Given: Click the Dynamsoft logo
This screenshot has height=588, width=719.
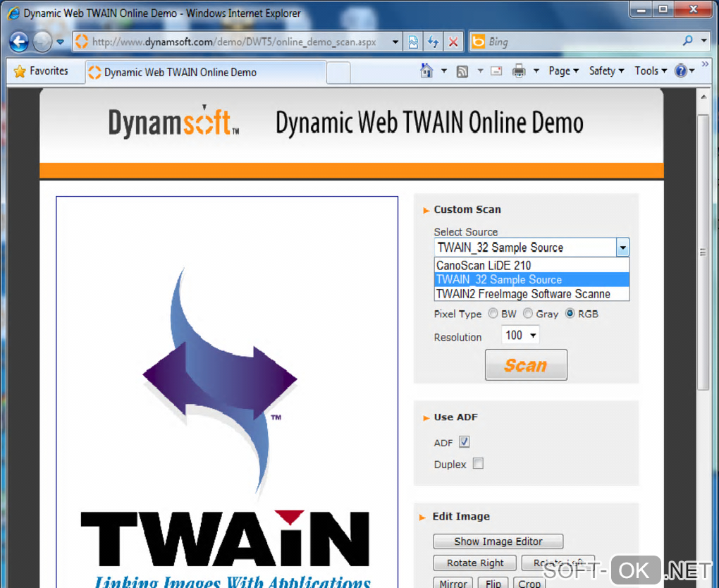Looking at the screenshot, I should pos(174,123).
